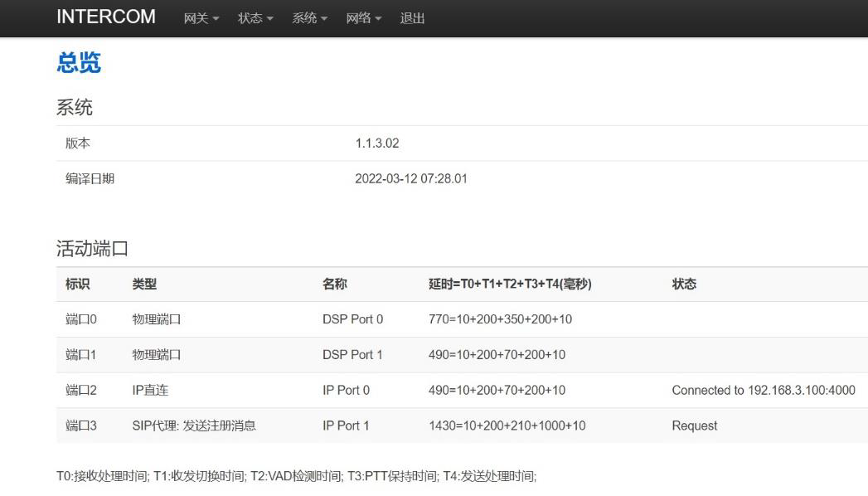
Task: Expand the 网络 navigation menu
Action: tap(363, 18)
